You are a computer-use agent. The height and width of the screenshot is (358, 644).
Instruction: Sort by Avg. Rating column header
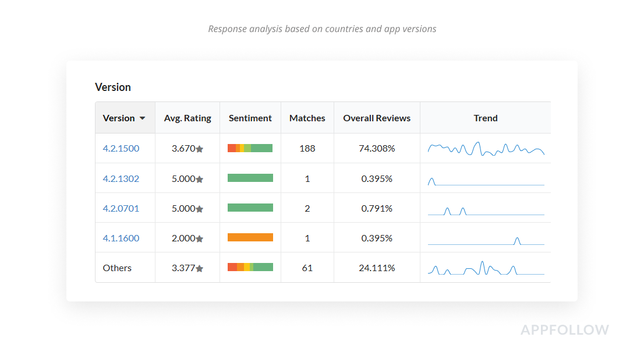click(x=187, y=118)
